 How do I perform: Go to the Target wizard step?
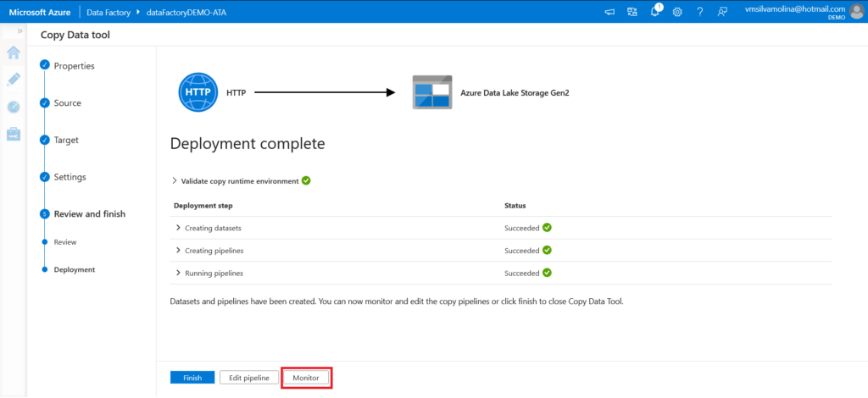tap(66, 140)
